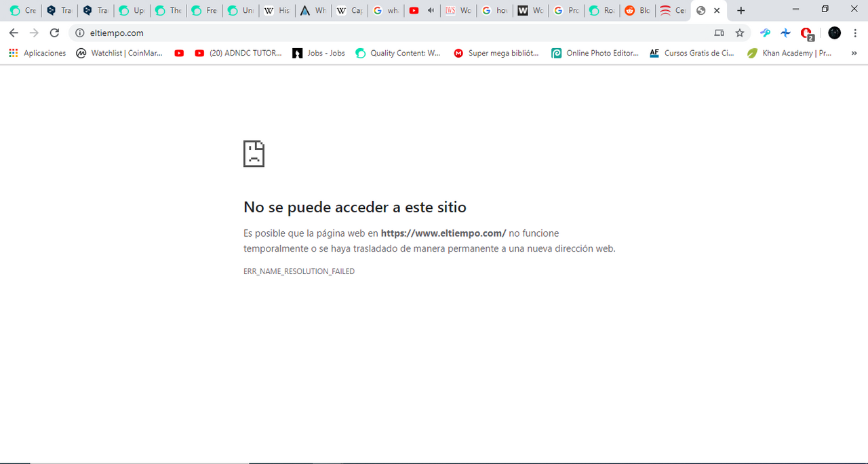868x464 pixels.
Task: Open the red extension with badge 2
Action: tap(806, 33)
